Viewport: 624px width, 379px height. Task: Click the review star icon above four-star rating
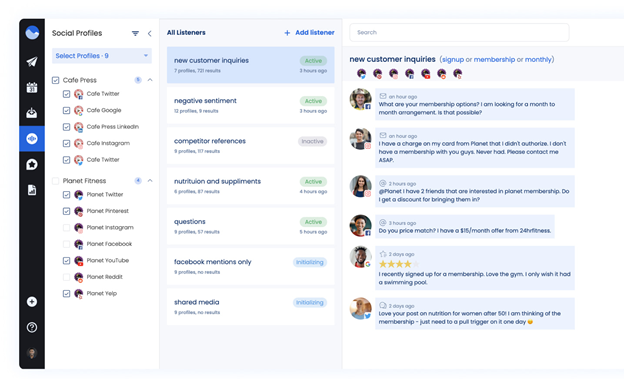pos(383,254)
